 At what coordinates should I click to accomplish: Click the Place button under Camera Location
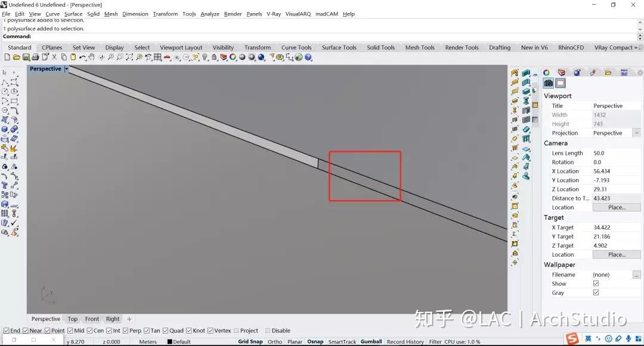pos(617,207)
